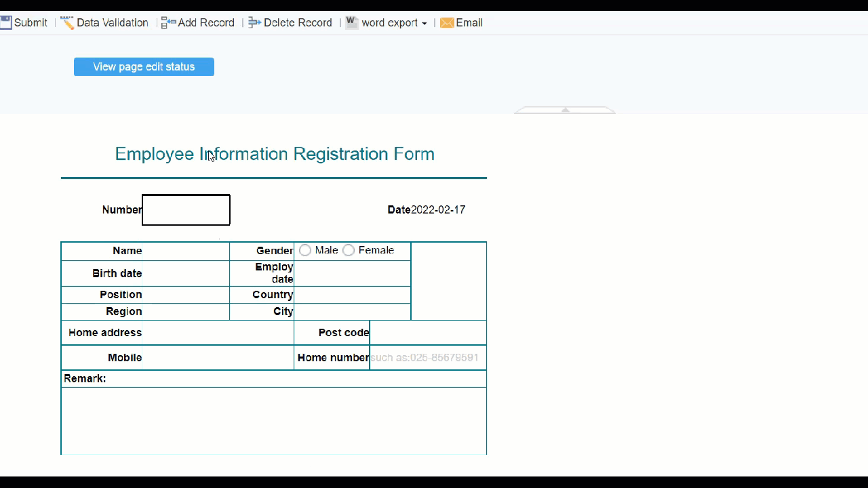Click the Birth date input cell
The width and height of the screenshot is (868, 488).
click(x=186, y=273)
